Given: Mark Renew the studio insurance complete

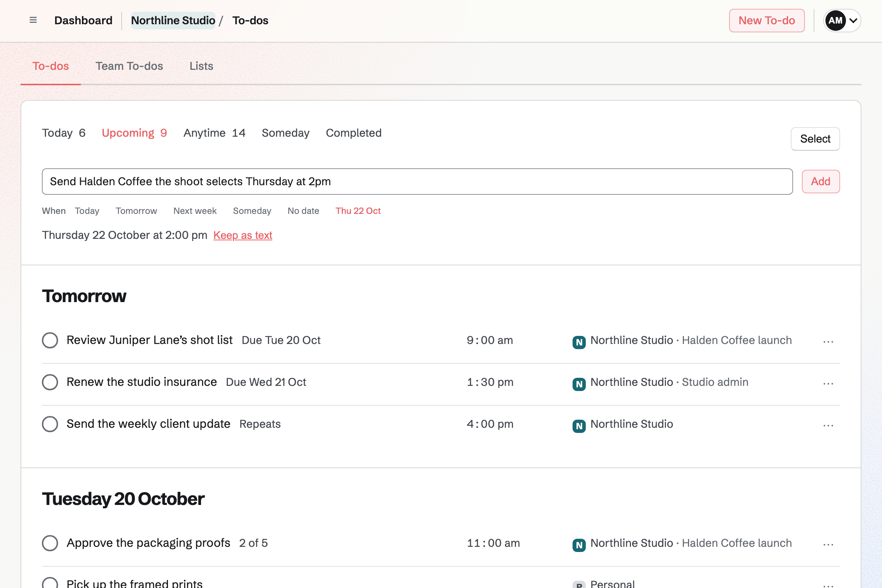Looking at the screenshot, I should click(50, 382).
